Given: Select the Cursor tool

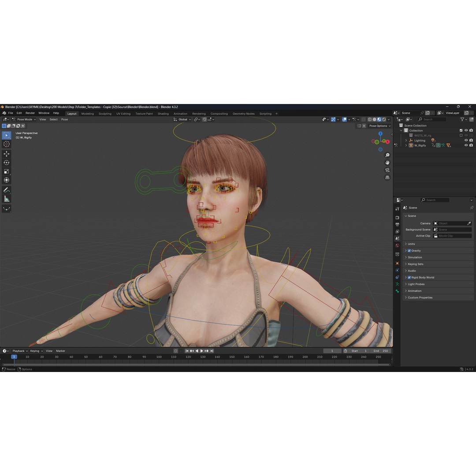Looking at the screenshot, I should coord(6,144).
